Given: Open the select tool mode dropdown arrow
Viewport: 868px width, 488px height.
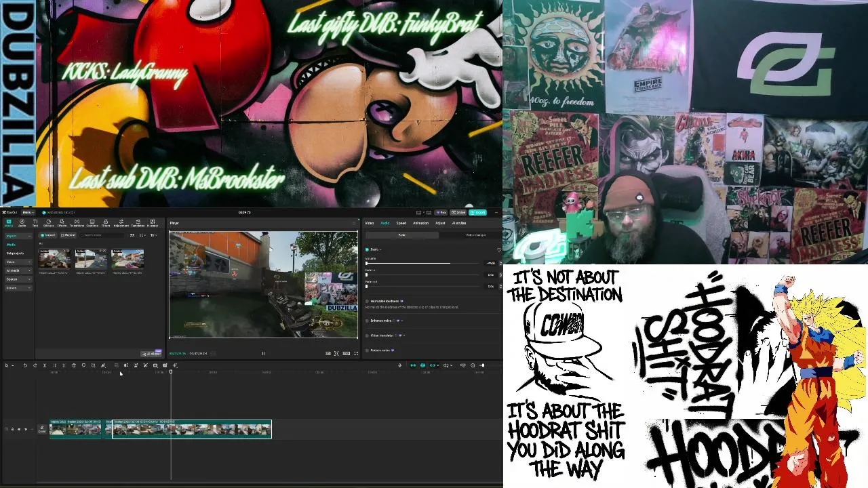Looking at the screenshot, I should point(13,365).
